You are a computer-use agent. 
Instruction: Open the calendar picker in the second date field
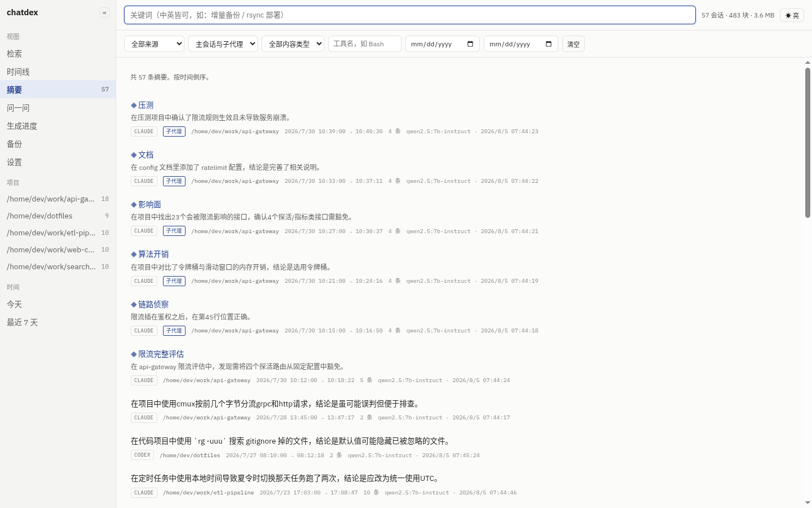pyautogui.click(x=549, y=44)
